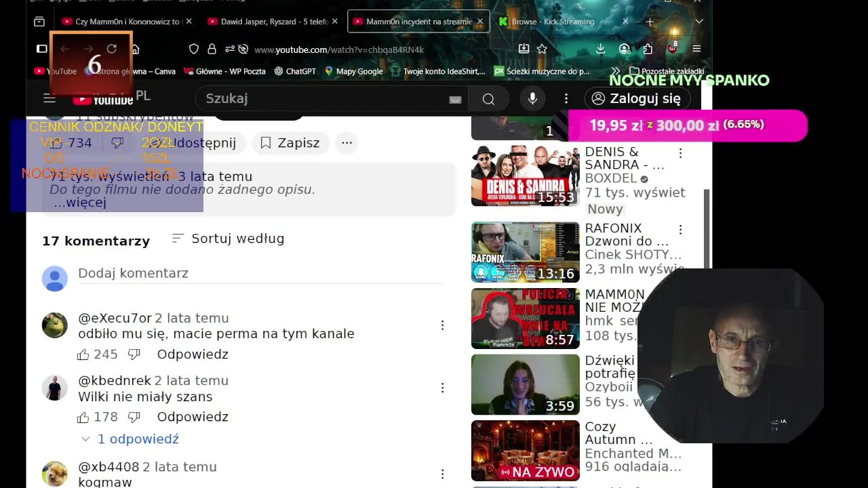Open options menu for @kbednrek comment
Image resolution: width=868 pixels, height=488 pixels.
coord(442,388)
